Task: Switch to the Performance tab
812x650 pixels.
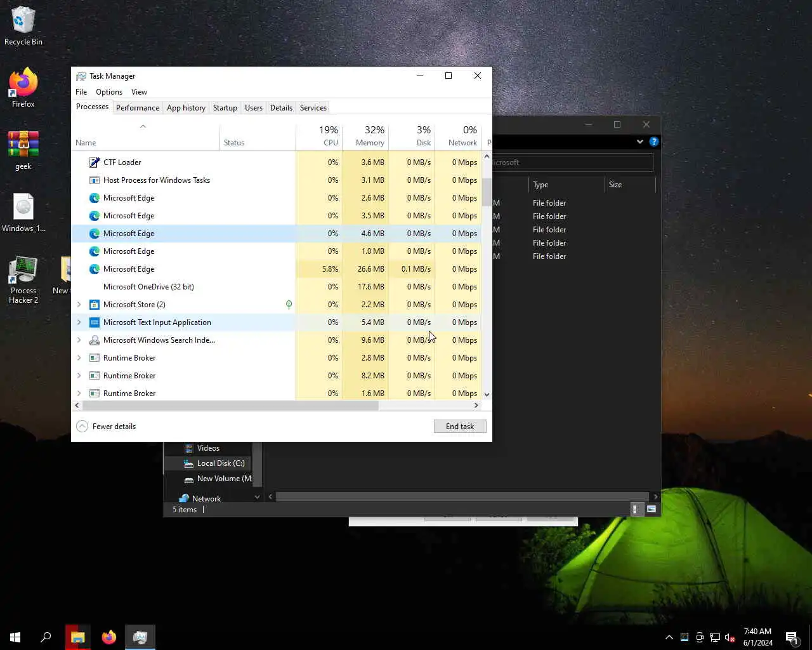Action: pyautogui.click(x=138, y=108)
